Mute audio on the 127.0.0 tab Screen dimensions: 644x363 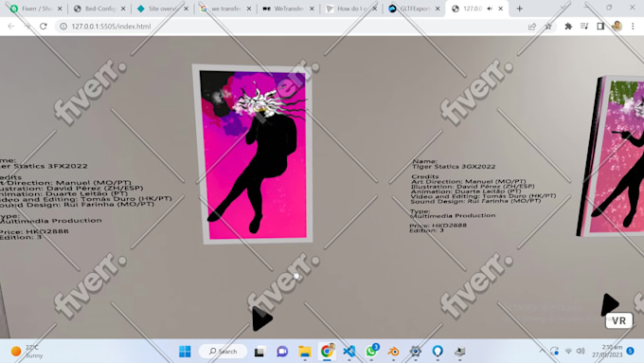coord(490,9)
